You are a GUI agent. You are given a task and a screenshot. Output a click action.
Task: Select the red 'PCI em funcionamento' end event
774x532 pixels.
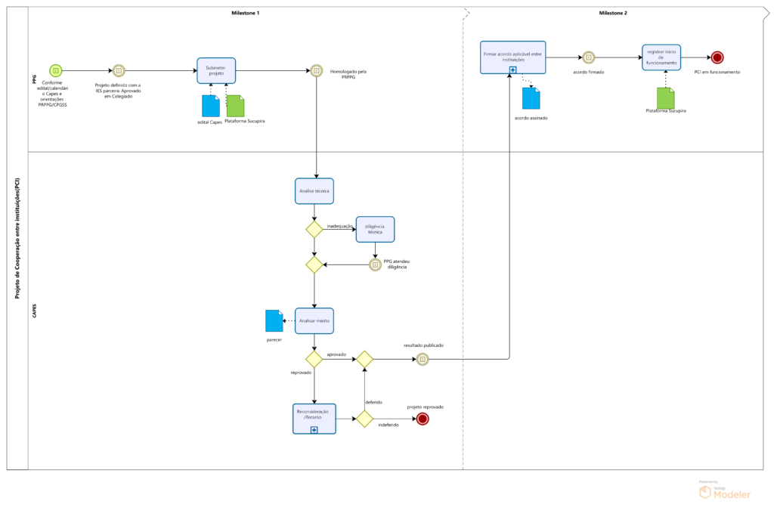(x=717, y=57)
